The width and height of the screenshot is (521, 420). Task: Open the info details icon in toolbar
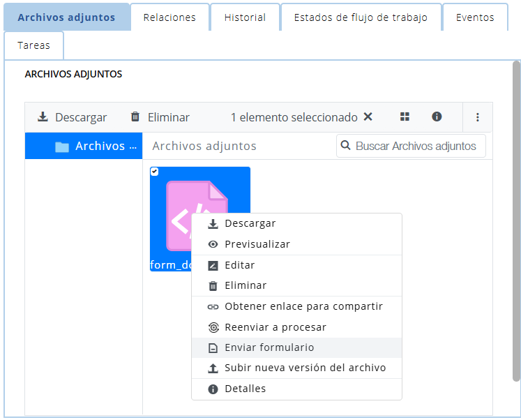437,117
